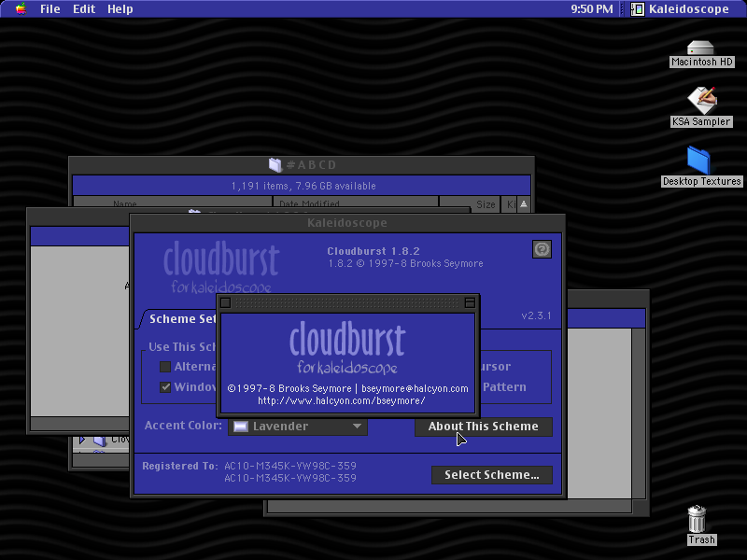The width and height of the screenshot is (747, 560).
Task: Click the 9:50 PM clock
Action: tap(592, 9)
